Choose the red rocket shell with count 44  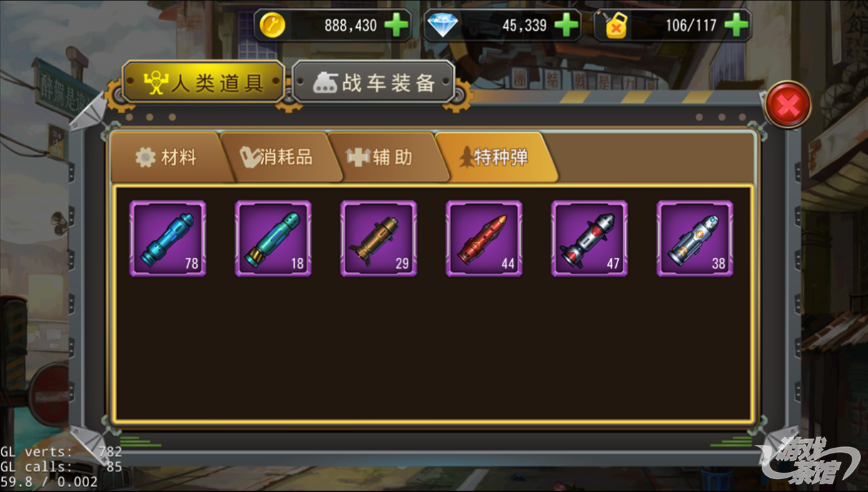point(484,239)
